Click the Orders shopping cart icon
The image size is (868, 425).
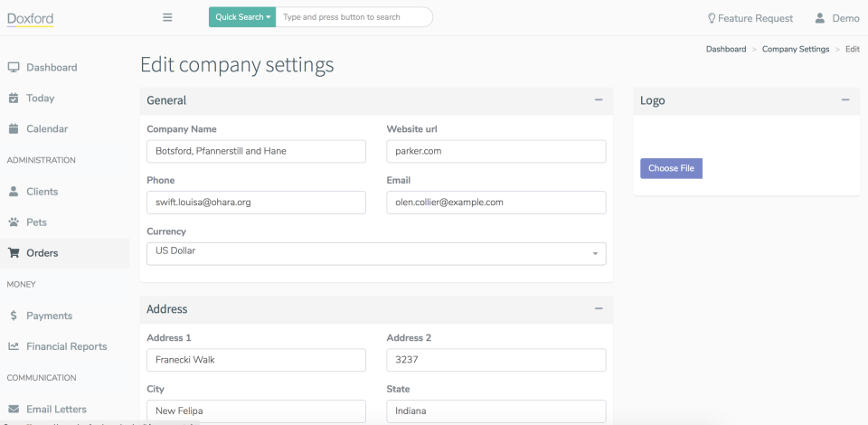(x=14, y=253)
